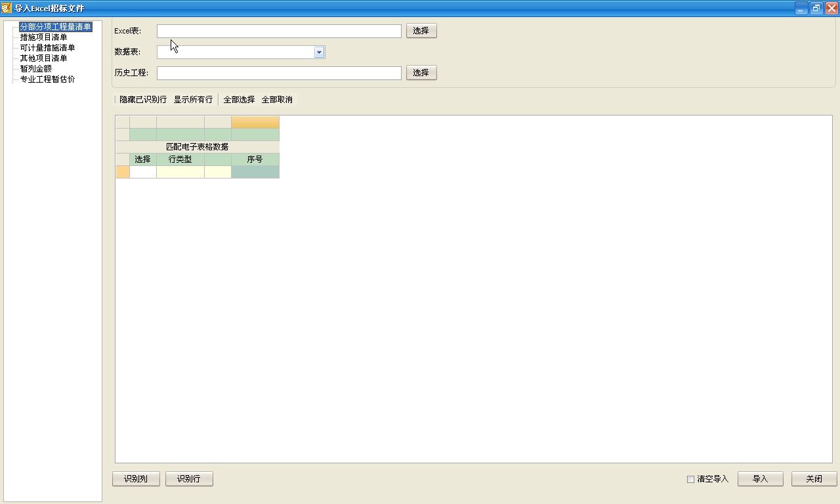
Task: Click the 识别列 button
Action: [136, 479]
